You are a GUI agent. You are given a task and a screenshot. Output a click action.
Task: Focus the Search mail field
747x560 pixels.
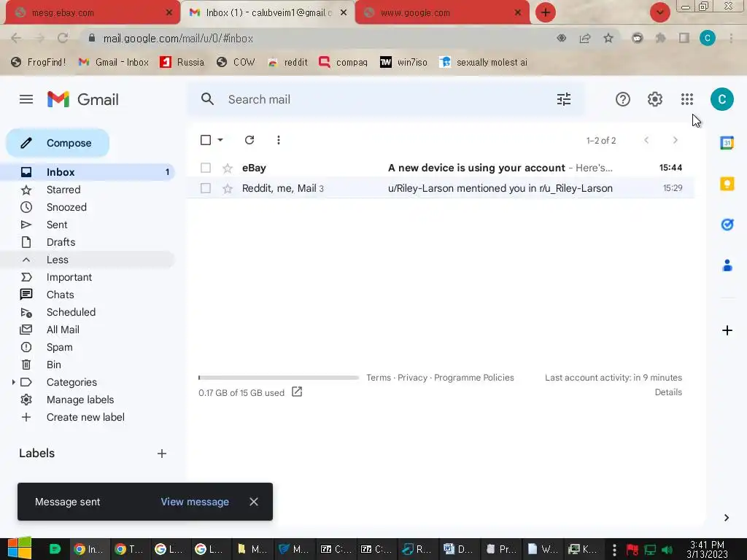[x=386, y=99]
